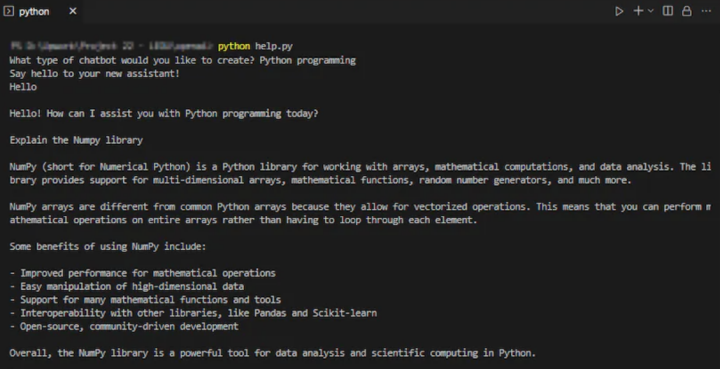Select the python tab label

pos(34,12)
